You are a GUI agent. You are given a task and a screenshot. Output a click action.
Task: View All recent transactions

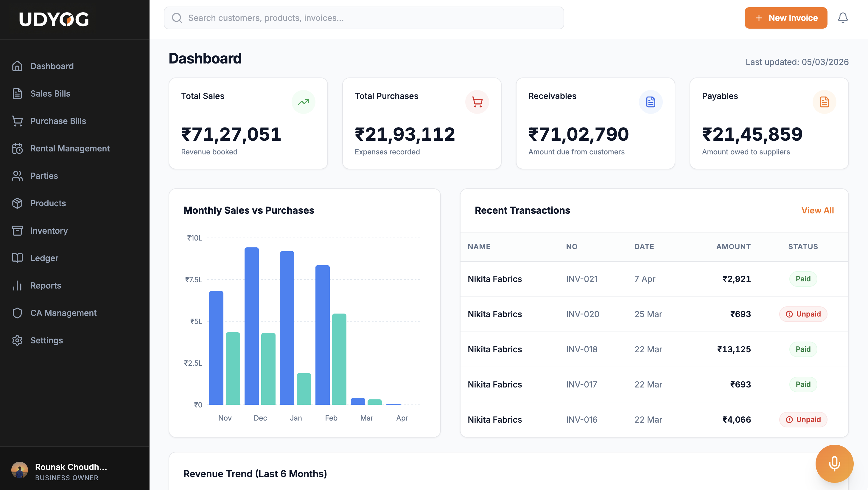pos(818,210)
